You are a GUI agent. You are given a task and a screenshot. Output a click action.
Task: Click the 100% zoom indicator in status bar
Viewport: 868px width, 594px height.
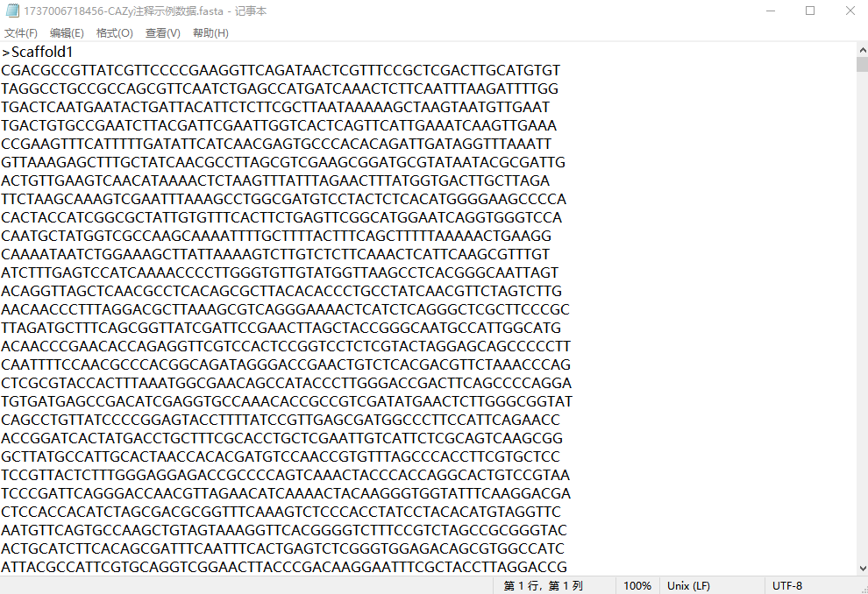tap(637, 586)
